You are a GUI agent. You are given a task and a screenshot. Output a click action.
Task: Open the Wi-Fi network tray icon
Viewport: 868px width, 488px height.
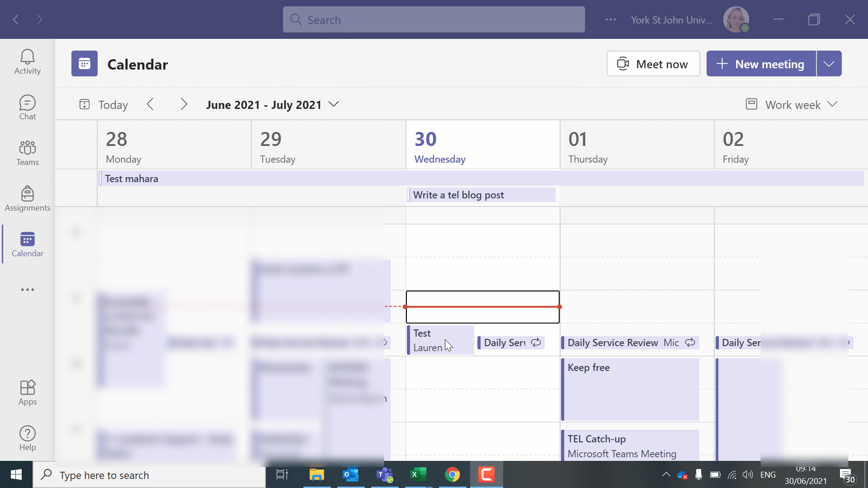[x=732, y=474]
